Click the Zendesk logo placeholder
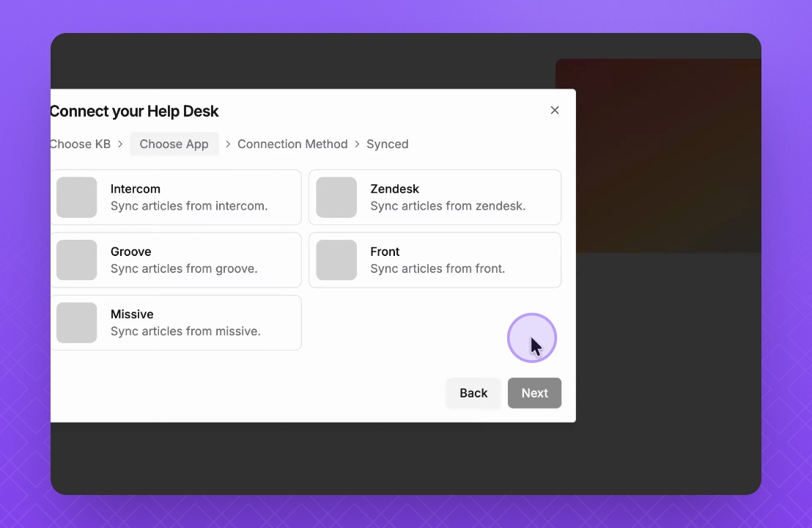The width and height of the screenshot is (812, 528). 336,197
